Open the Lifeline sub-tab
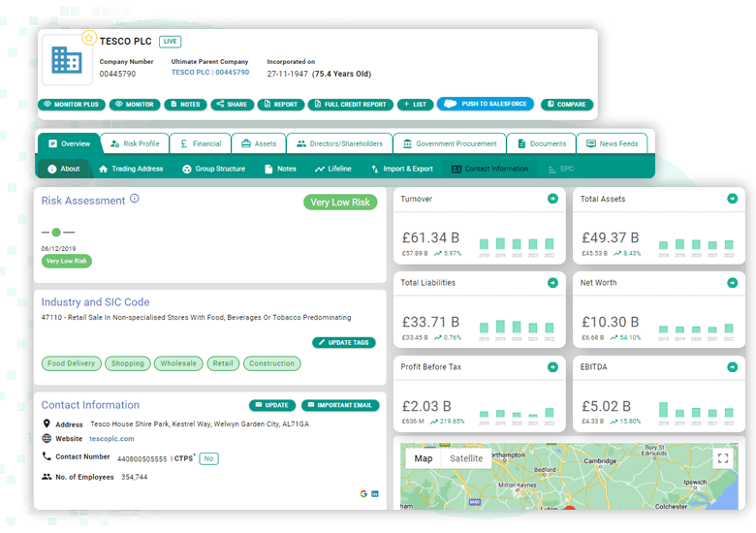756x533 pixels. pyautogui.click(x=332, y=169)
